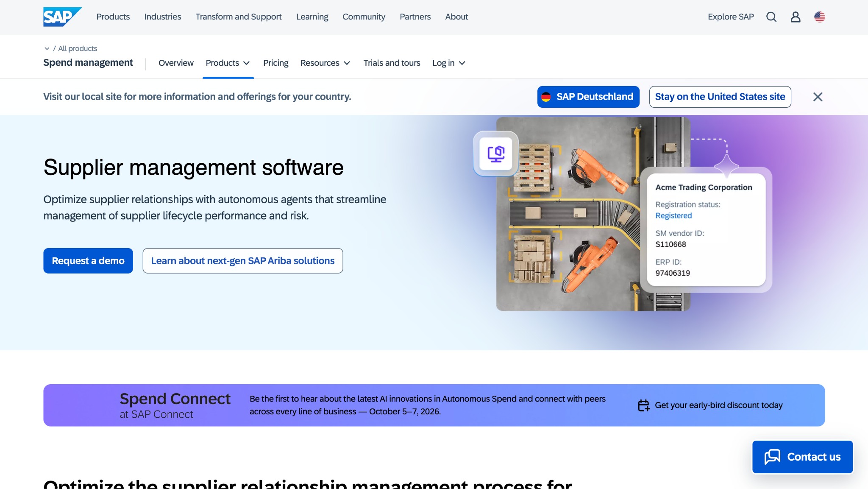868x489 pixels.
Task: Go to All products breadcrumb
Action: pos(78,48)
